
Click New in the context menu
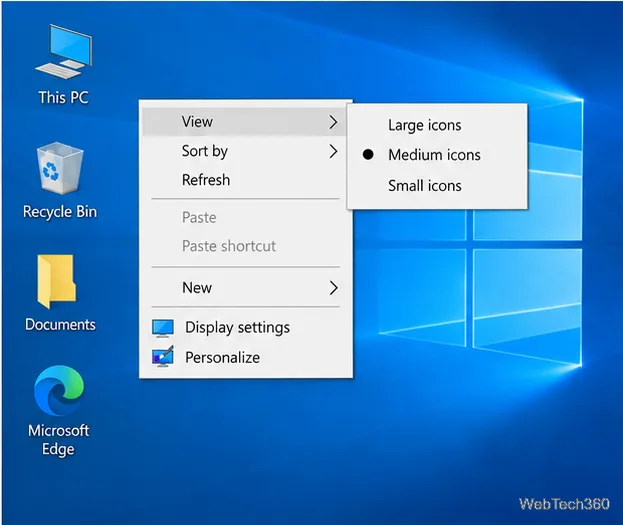coord(244,288)
